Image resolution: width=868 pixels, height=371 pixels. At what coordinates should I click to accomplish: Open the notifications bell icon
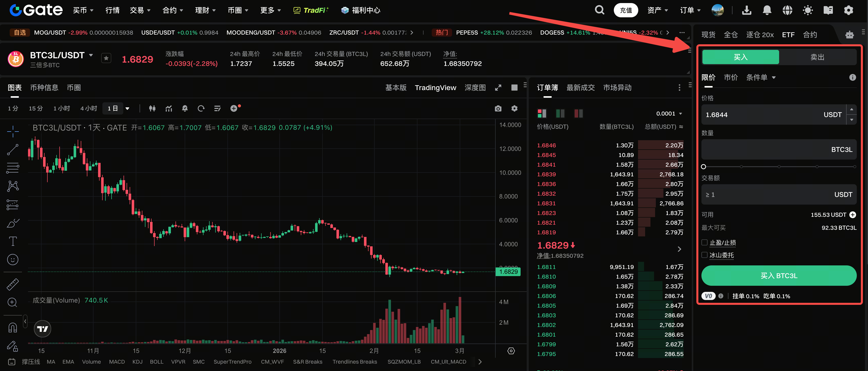(x=767, y=10)
